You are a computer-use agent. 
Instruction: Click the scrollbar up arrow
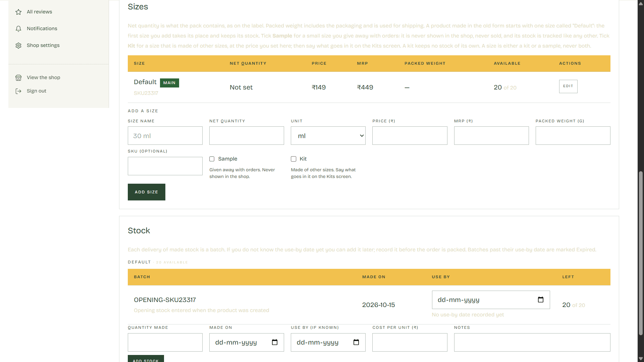[x=641, y=3]
